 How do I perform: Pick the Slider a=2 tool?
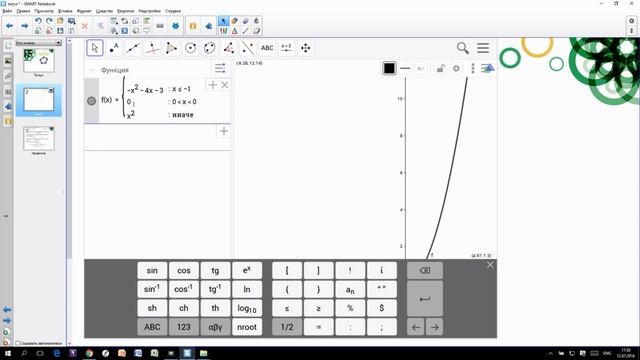pyautogui.click(x=286, y=48)
